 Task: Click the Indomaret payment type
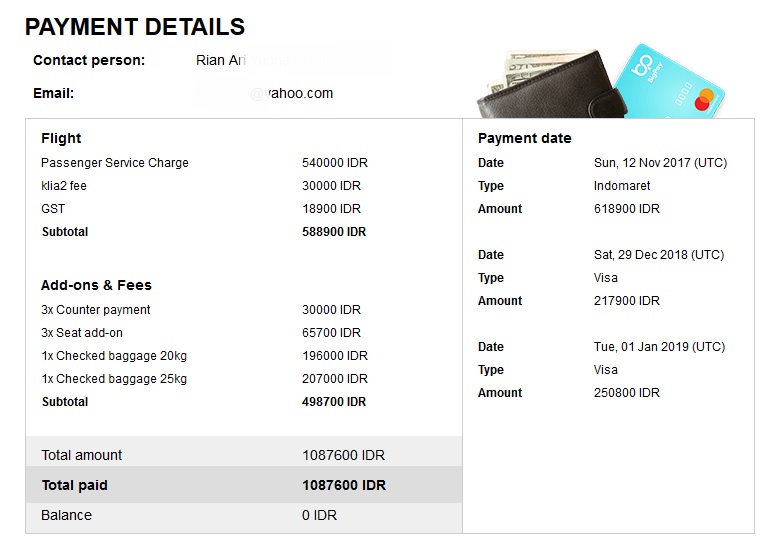(622, 186)
